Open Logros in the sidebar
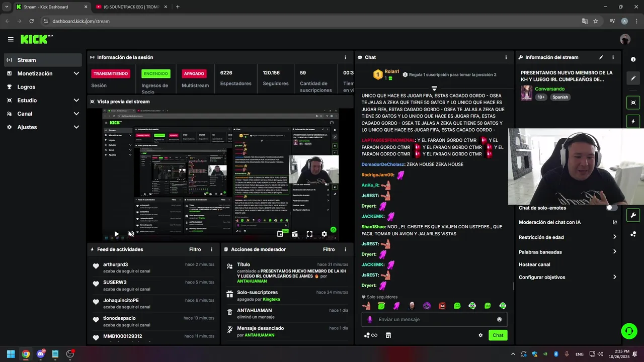This screenshot has width=644, height=362. (x=43, y=87)
